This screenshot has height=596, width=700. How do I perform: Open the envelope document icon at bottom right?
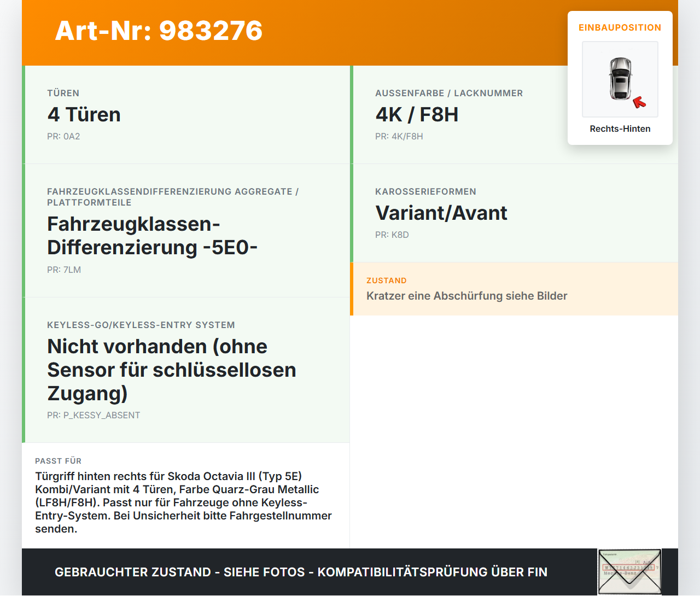(x=629, y=571)
